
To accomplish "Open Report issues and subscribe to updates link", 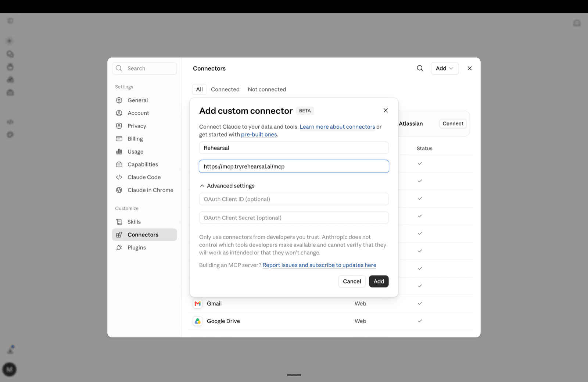I will pos(319,265).
